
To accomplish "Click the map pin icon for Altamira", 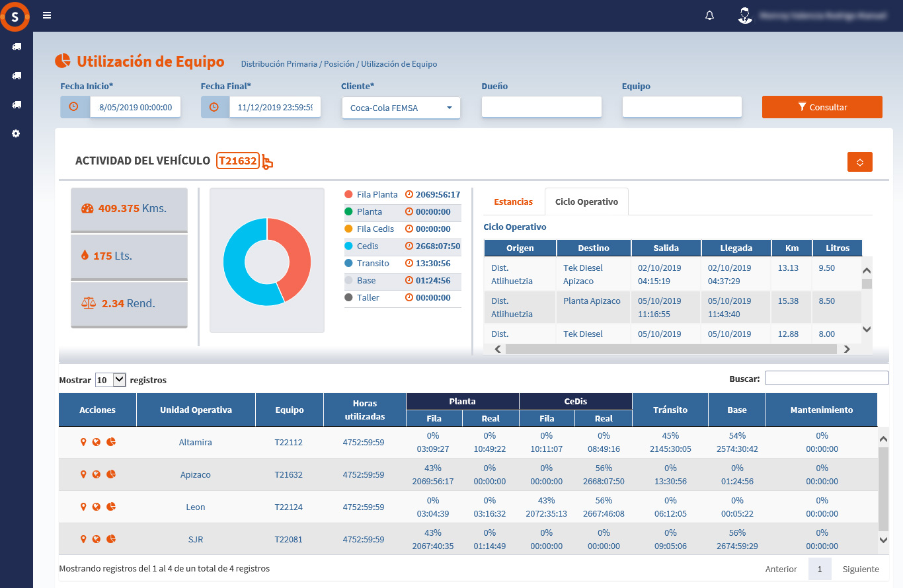I will click(x=83, y=442).
